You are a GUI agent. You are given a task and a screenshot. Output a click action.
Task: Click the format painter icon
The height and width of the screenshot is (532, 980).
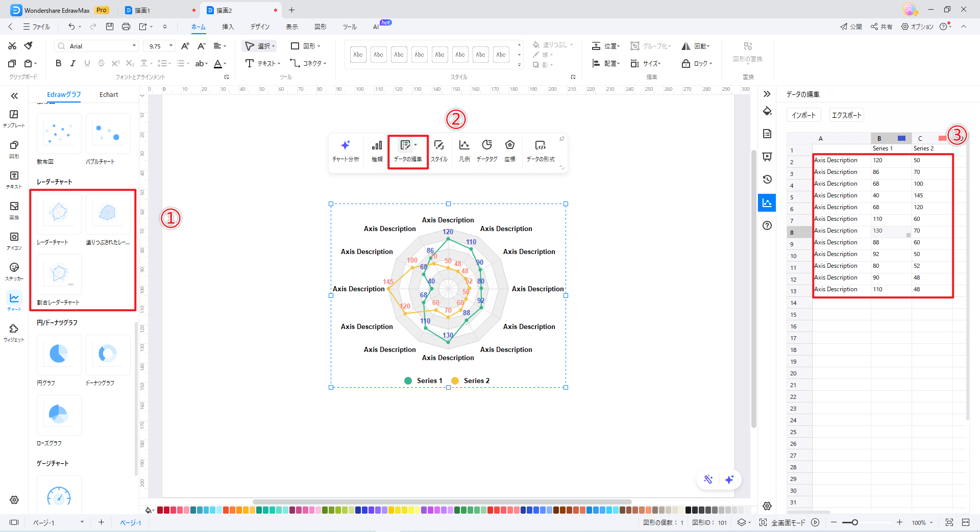pyautogui.click(x=29, y=46)
